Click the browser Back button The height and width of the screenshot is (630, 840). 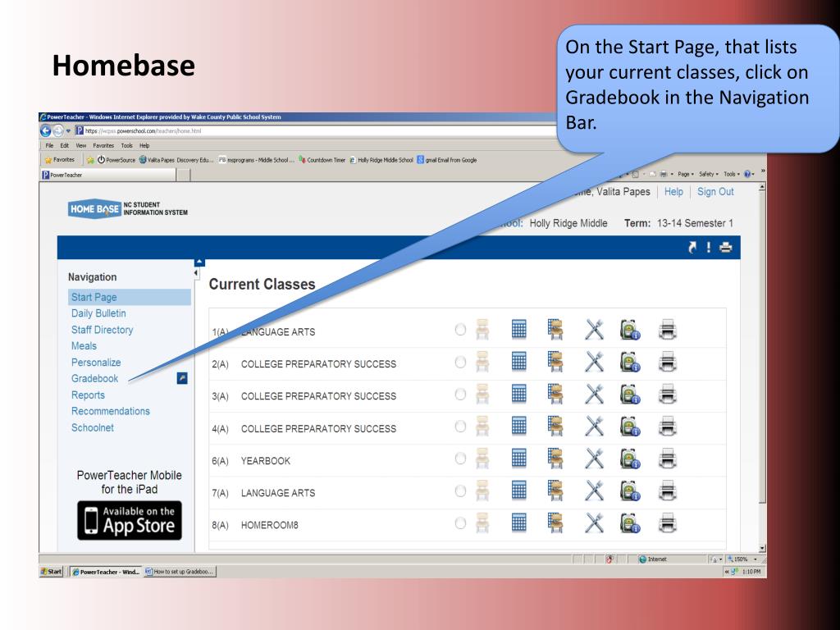click(46, 130)
